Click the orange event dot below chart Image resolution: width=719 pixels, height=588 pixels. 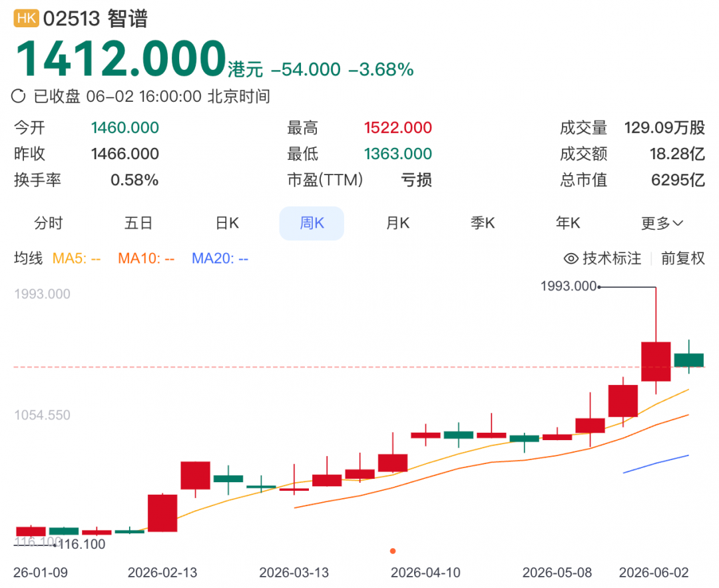393,551
